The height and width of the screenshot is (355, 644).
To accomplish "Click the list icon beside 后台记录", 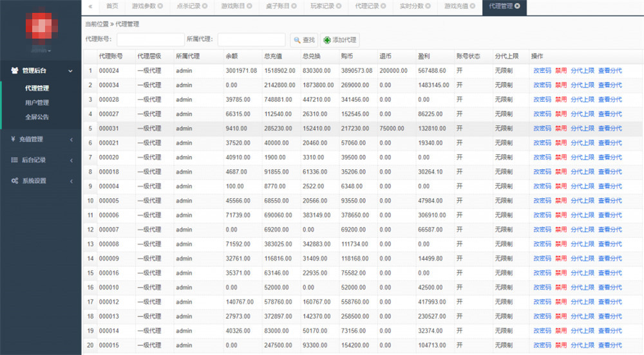I will click(x=14, y=160).
